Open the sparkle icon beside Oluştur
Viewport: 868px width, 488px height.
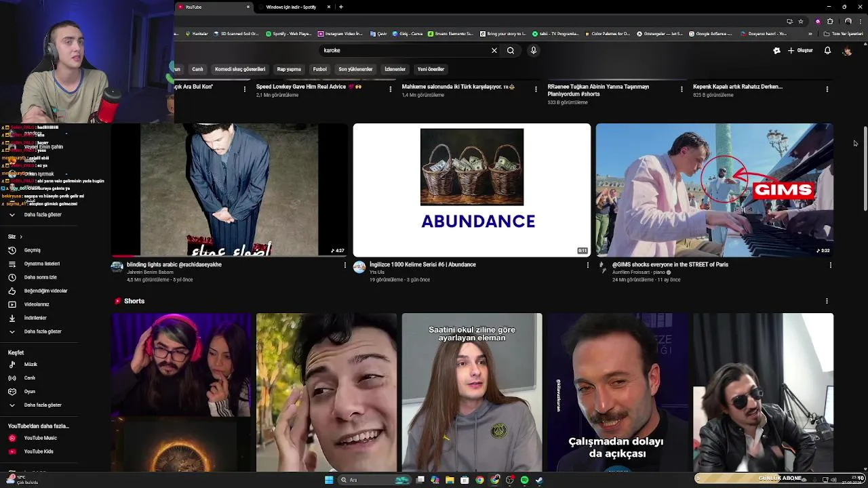click(776, 50)
